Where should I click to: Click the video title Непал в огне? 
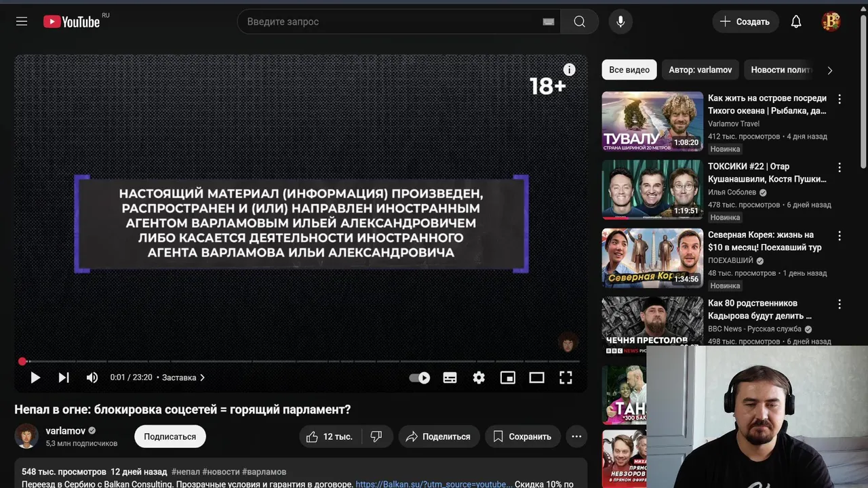[182, 410]
